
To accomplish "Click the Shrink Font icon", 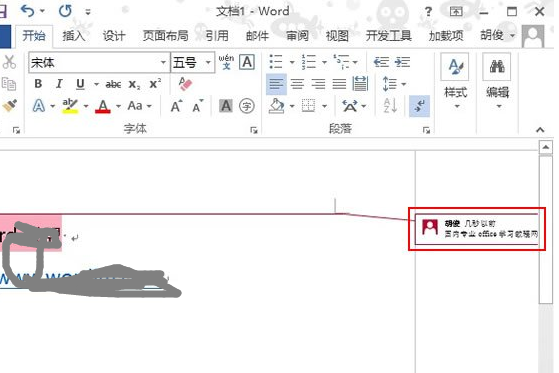I will pyautogui.click(x=198, y=106).
